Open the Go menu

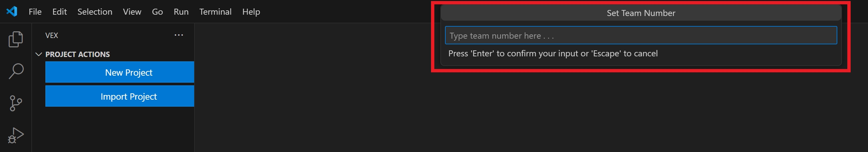pyautogui.click(x=157, y=12)
